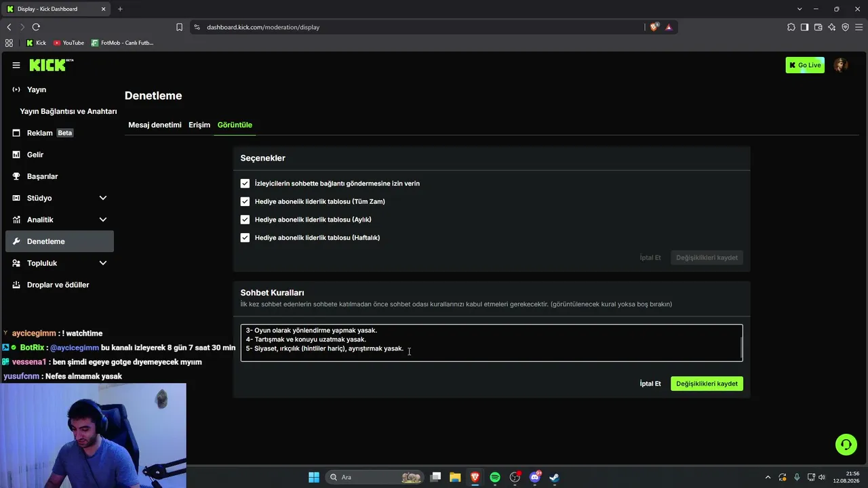This screenshot has width=868, height=488.
Task: Open browser extensions puzzle icon
Action: tap(791, 27)
